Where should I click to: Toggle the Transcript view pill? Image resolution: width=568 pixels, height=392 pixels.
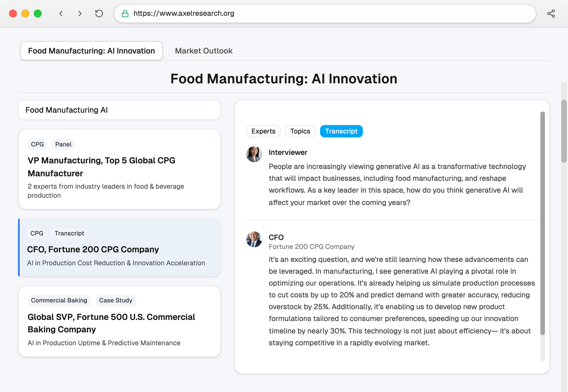[341, 131]
